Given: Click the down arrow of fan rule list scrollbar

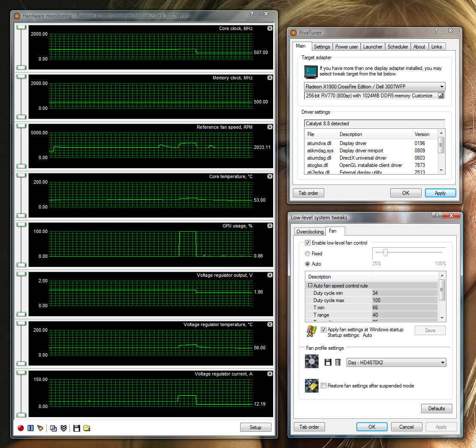Looking at the screenshot, I should [x=442, y=318].
